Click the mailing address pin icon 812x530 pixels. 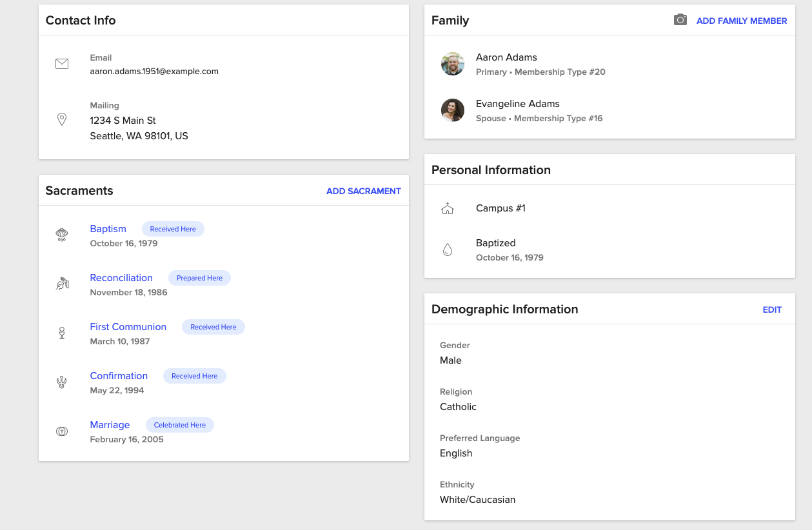pyautogui.click(x=62, y=119)
